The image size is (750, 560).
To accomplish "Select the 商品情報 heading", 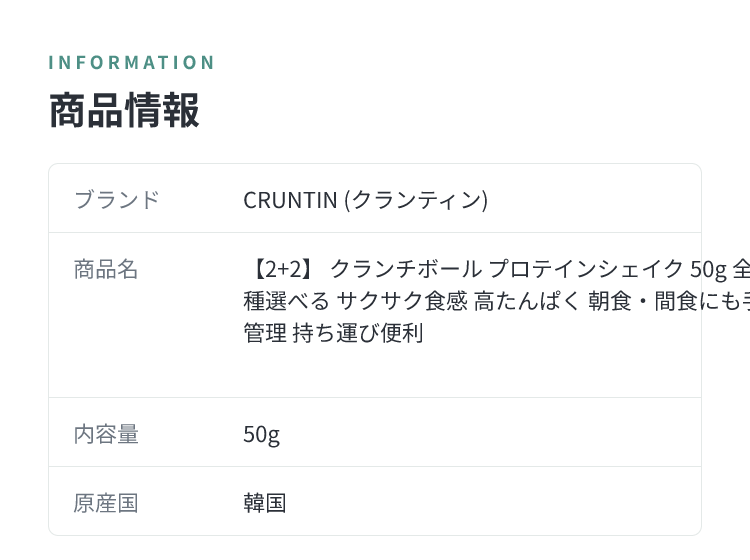I will click(124, 110).
